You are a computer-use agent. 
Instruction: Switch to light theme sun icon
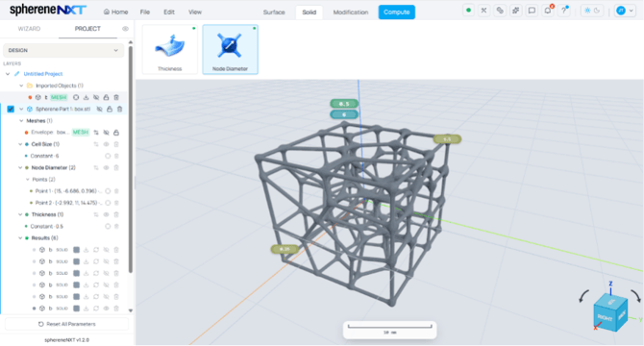pyautogui.click(x=587, y=11)
